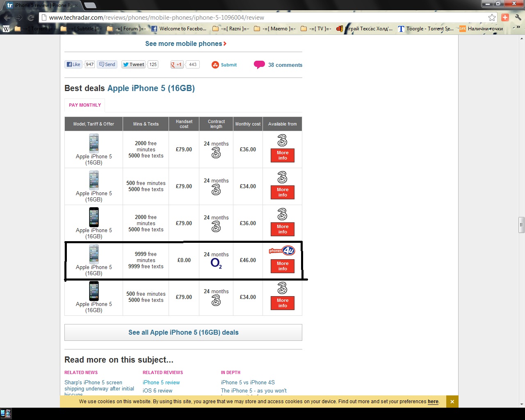Screen dimensions: 525x420
Task: Click More info for the £46.00 O2 deal
Action: click(x=283, y=266)
